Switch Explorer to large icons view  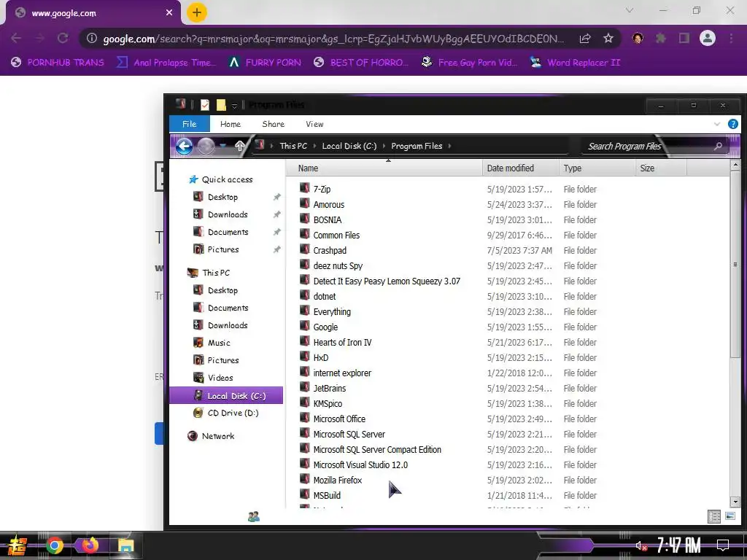click(x=729, y=516)
